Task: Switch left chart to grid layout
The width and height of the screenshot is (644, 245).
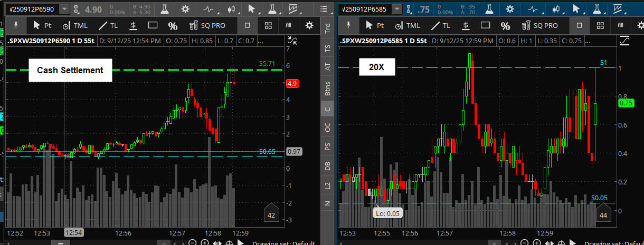Action: point(268,25)
